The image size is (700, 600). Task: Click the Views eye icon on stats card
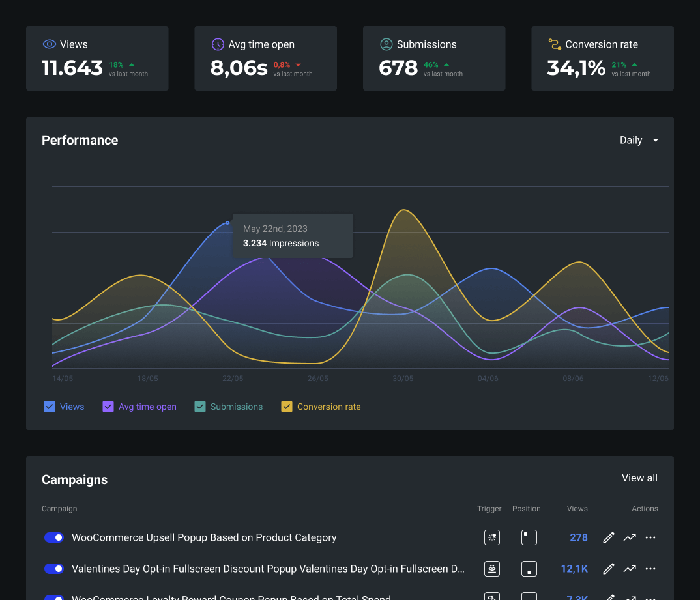click(48, 44)
